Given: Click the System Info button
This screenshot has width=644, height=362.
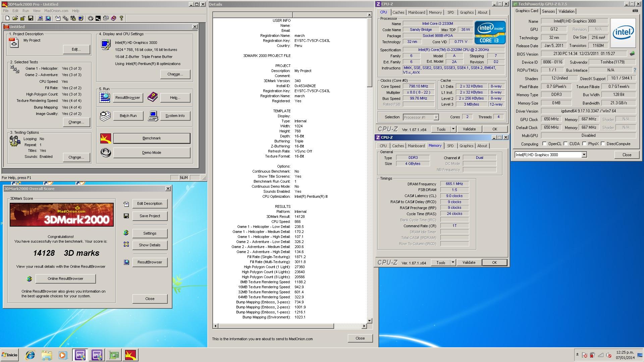Looking at the screenshot, I should 175,116.
